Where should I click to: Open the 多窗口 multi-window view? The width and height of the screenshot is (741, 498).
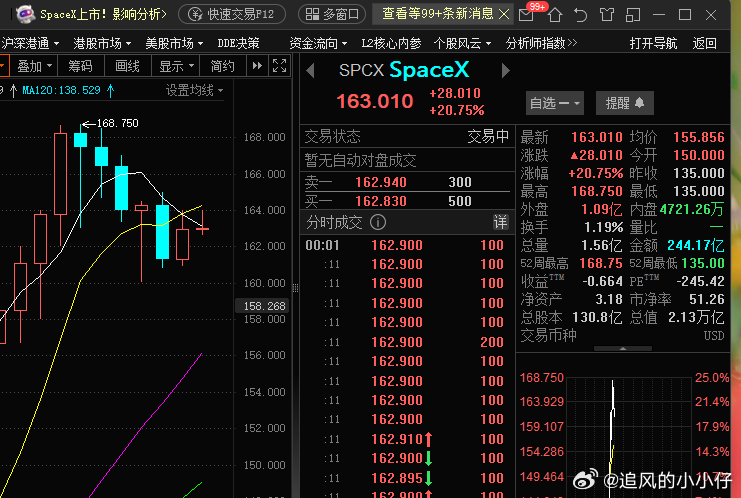pos(332,14)
